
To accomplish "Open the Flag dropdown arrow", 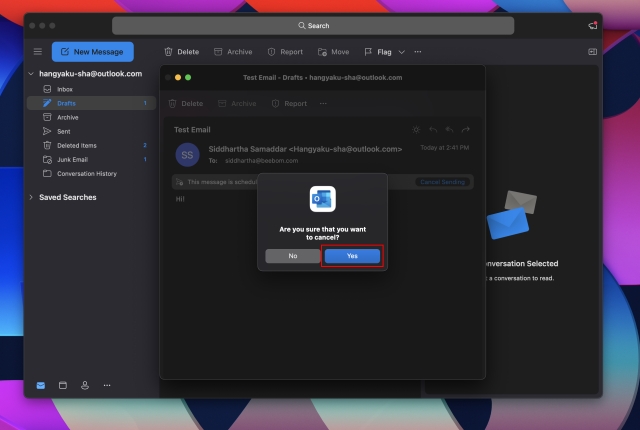I will (x=402, y=52).
